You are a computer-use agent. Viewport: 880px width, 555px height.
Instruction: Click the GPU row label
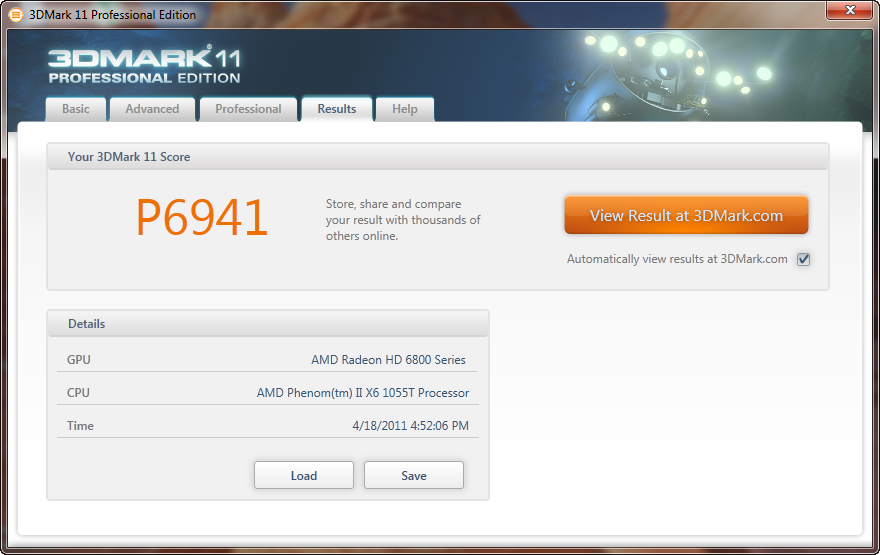pos(79,360)
